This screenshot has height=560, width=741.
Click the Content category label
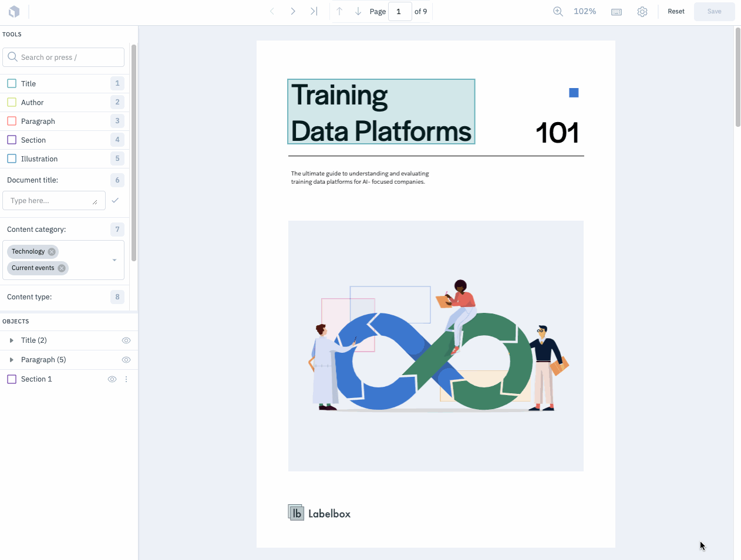pyautogui.click(x=36, y=230)
